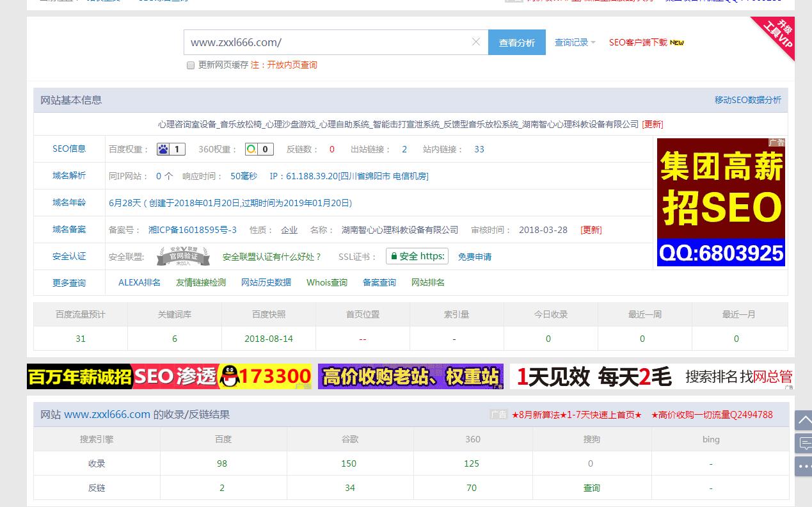
Task: Click the 关键词库 value 6
Action: tap(175, 339)
